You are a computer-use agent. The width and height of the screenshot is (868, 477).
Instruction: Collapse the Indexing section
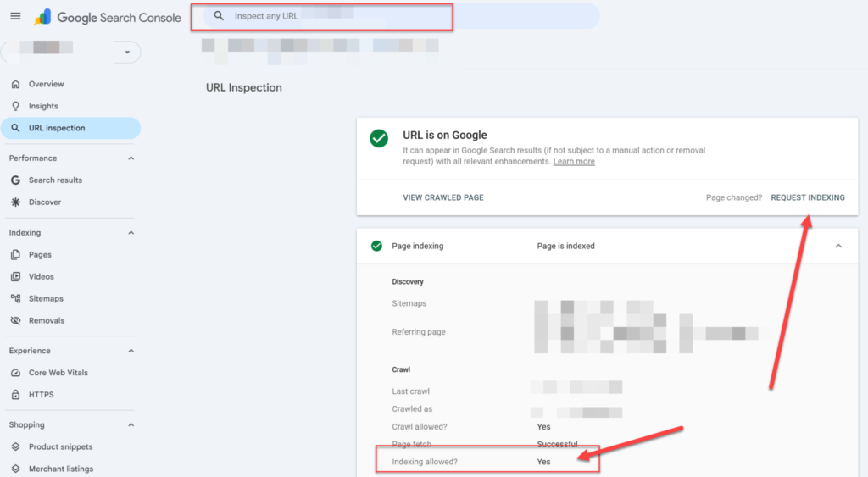pyautogui.click(x=131, y=233)
